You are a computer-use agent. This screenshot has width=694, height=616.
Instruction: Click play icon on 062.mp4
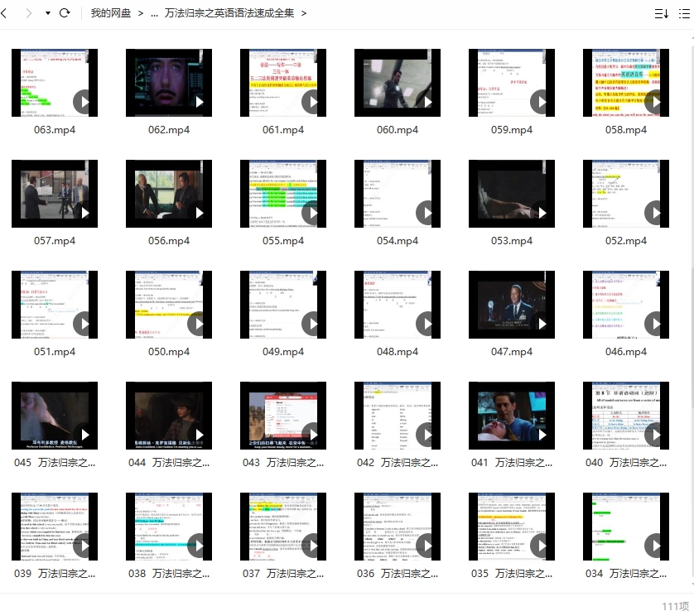199,102
